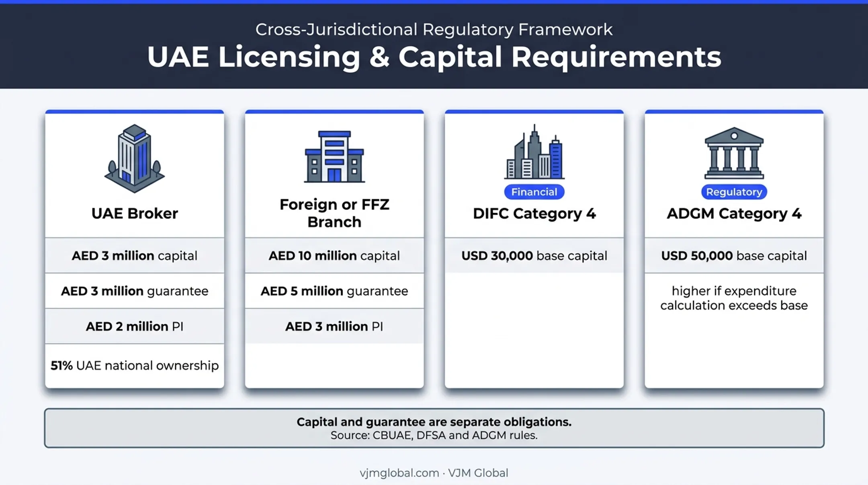Image resolution: width=868 pixels, height=485 pixels.
Task: Select the blue Financial badge
Action: (x=534, y=192)
